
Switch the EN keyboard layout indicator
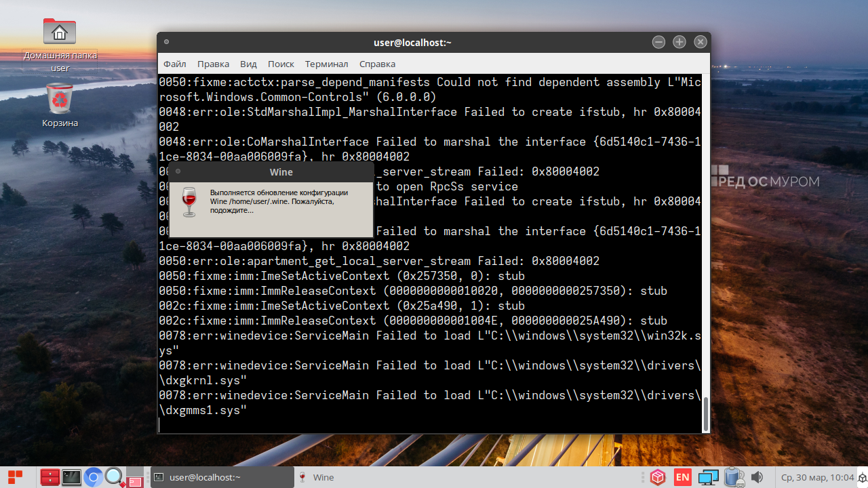682,477
